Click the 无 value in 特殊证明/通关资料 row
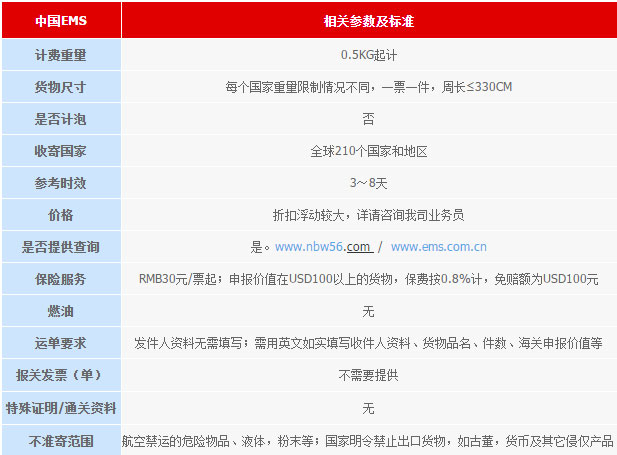This screenshot has height=455, width=617. [368, 408]
